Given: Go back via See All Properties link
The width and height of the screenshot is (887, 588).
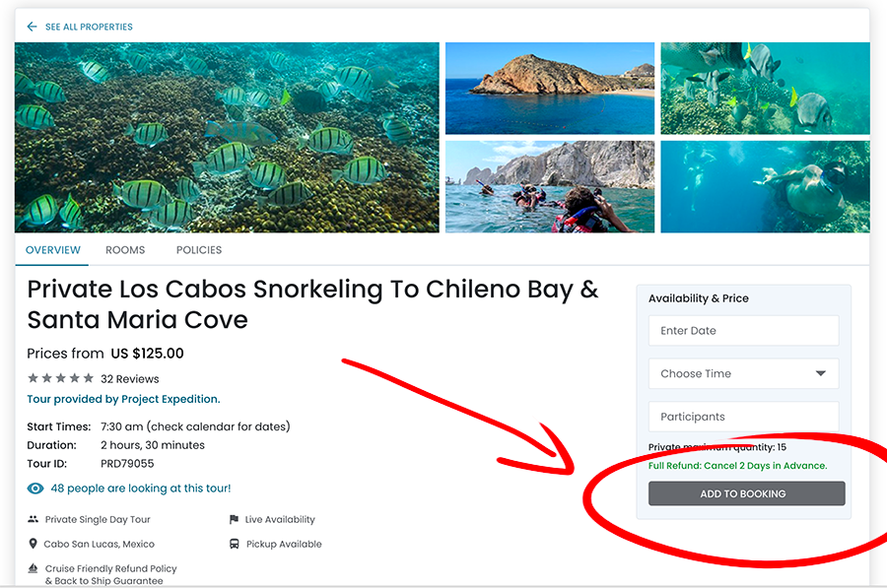Looking at the screenshot, I should coord(89,27).
